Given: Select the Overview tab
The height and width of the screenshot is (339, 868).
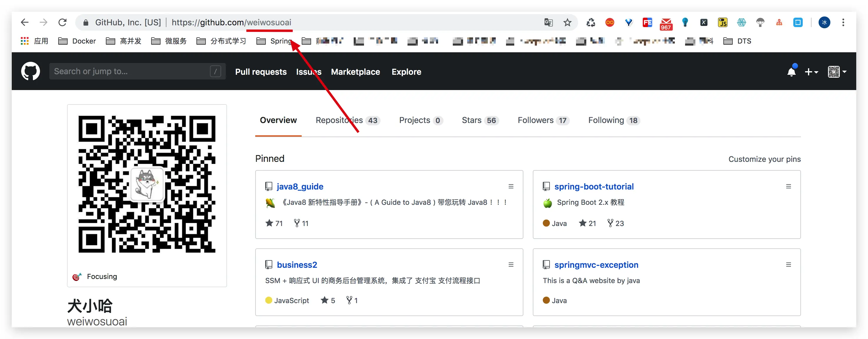Looking at the screenshot, I should coord(278,120).
